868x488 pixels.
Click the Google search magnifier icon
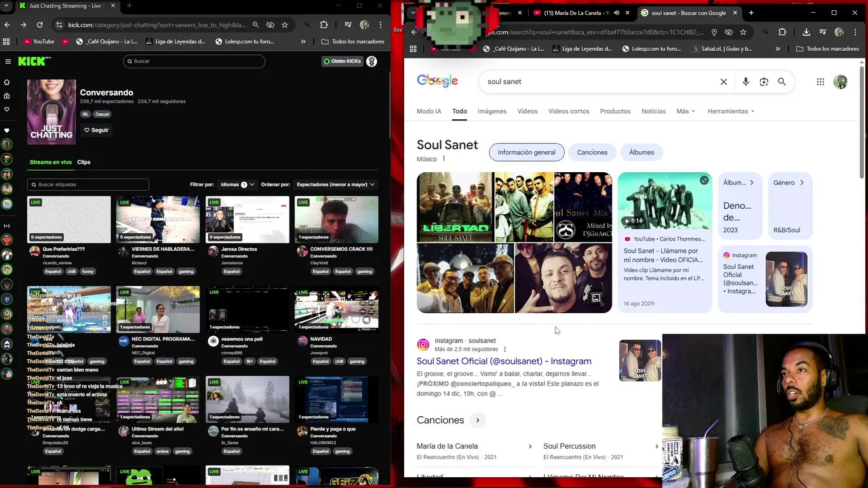tap(782, 81)
